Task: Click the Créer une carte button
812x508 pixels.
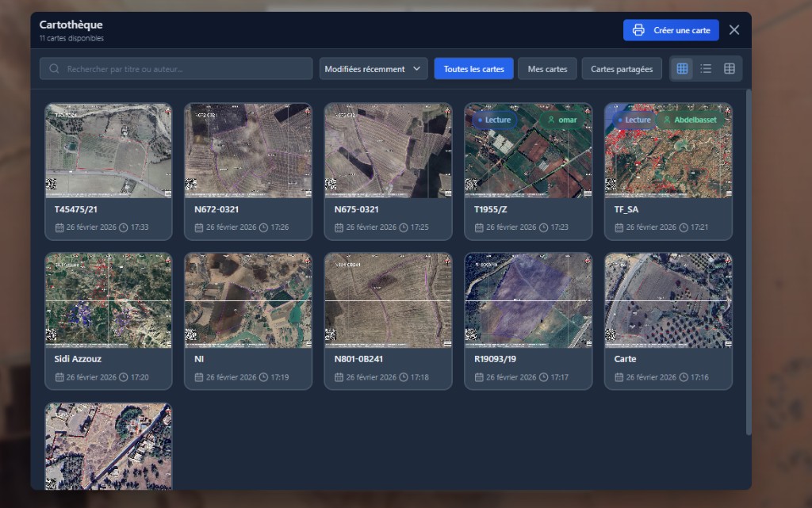Action: 671,30
